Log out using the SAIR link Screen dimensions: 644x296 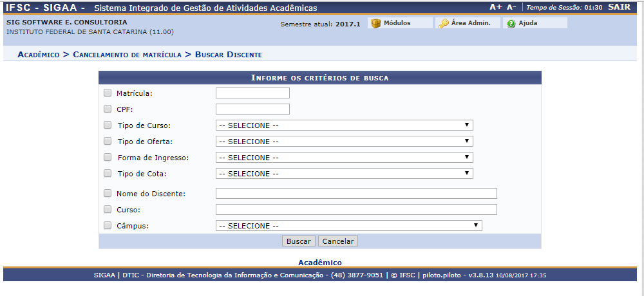click(619, 7)
